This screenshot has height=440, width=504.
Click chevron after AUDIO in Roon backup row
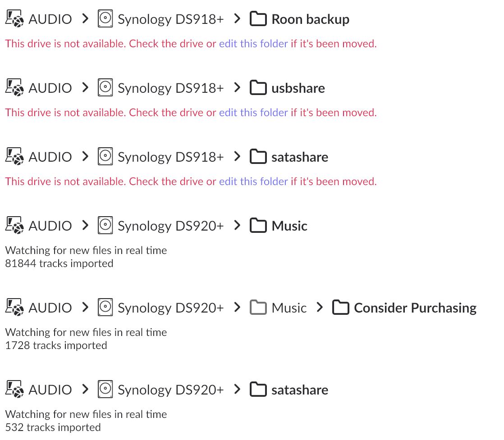[x=85, y=19]
